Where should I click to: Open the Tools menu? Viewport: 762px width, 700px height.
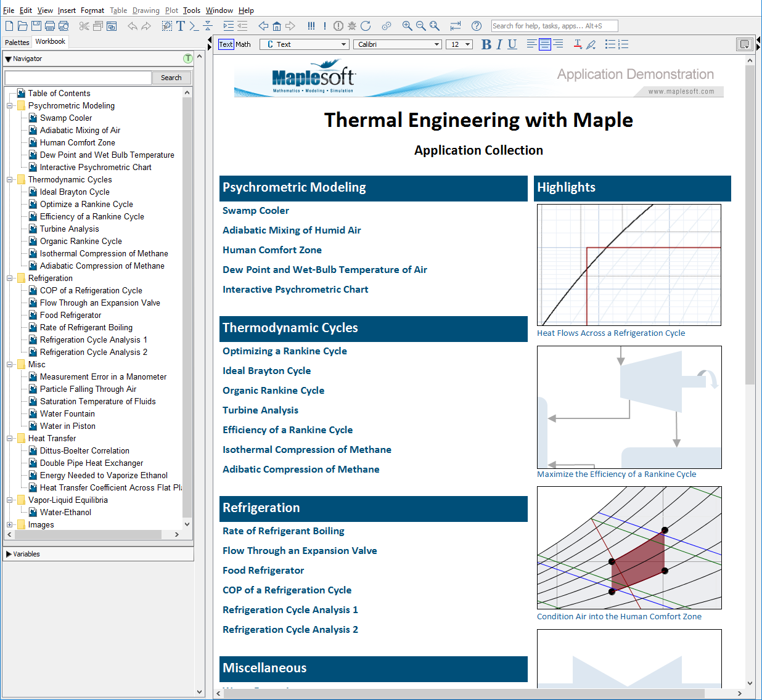192,10
